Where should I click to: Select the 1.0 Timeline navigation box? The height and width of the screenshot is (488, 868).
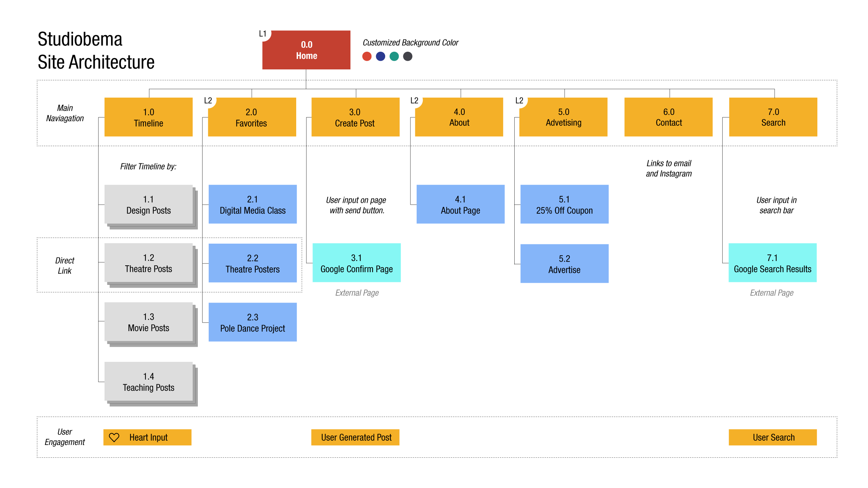[148, 117]
